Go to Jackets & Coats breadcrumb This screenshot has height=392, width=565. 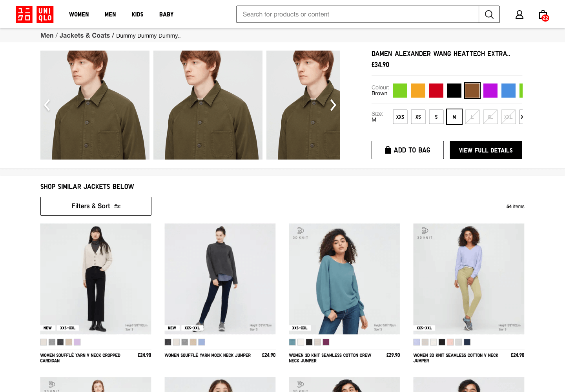point(85,35)
